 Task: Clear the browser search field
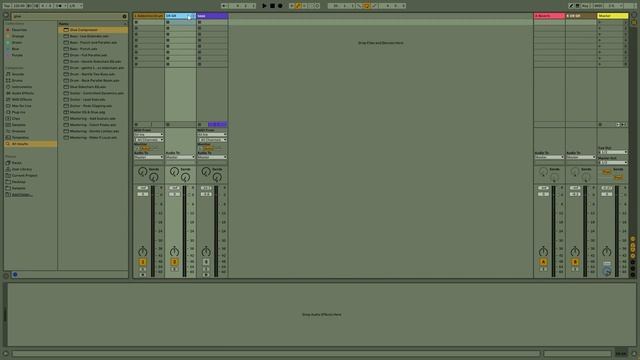124,16
